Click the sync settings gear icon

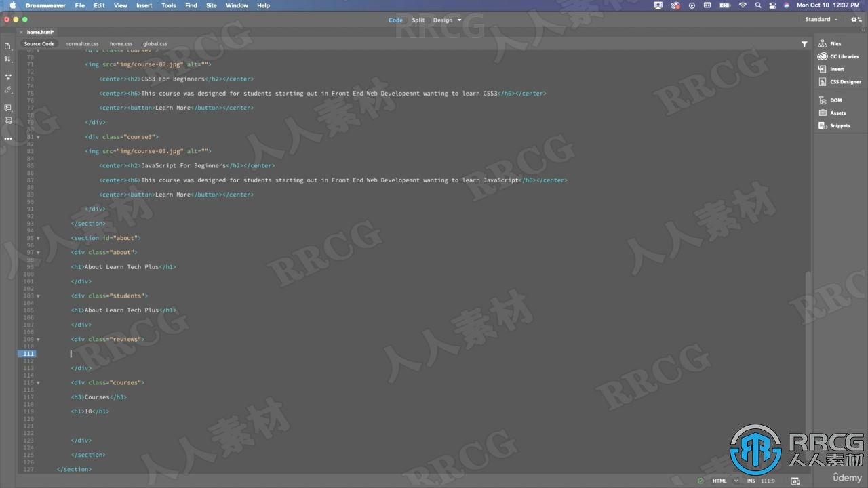point(856,20)
